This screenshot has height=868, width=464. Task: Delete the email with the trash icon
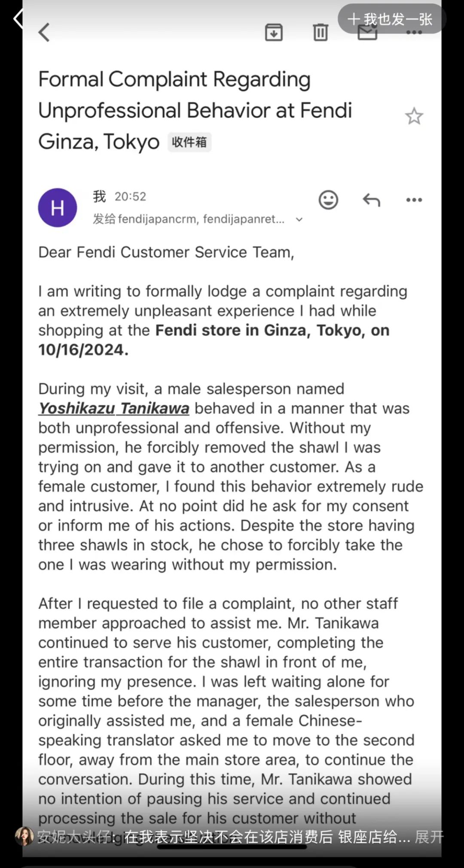pos(320,33)
